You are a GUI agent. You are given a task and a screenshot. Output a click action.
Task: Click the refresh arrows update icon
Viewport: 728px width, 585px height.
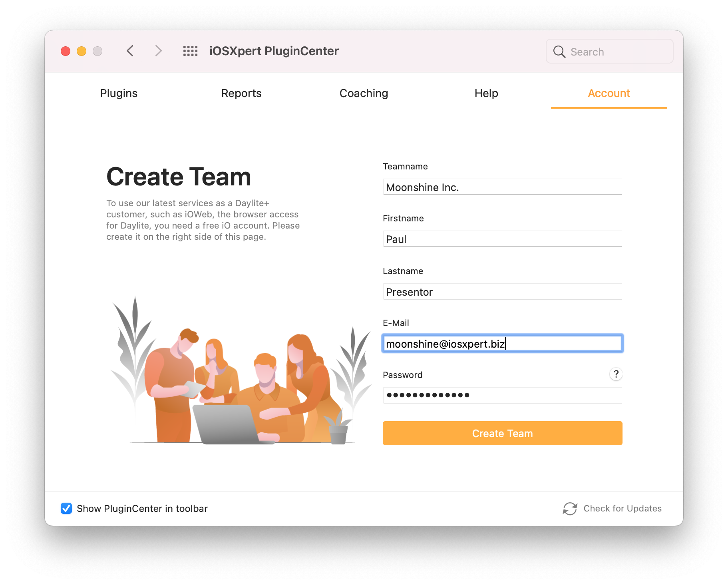coord(570,508)
